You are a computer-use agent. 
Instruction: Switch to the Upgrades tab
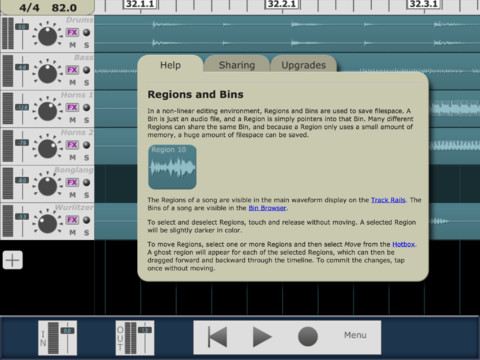tap(303, 65)
